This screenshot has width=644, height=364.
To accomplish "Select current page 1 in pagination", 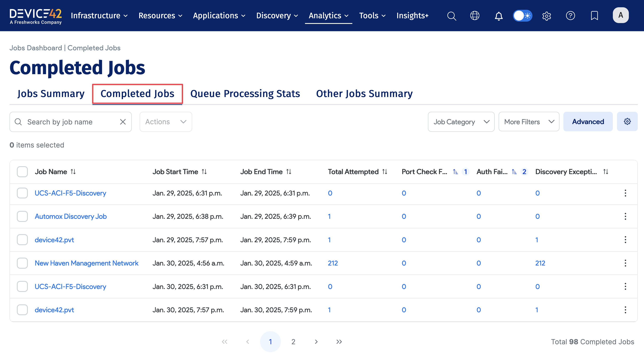I will (270, 342).
